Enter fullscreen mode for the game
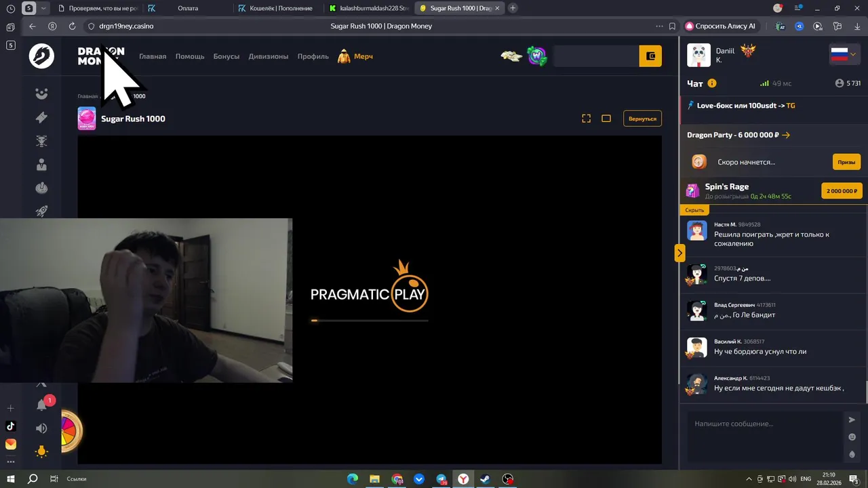868x488 pixels. tap(587, 119)
